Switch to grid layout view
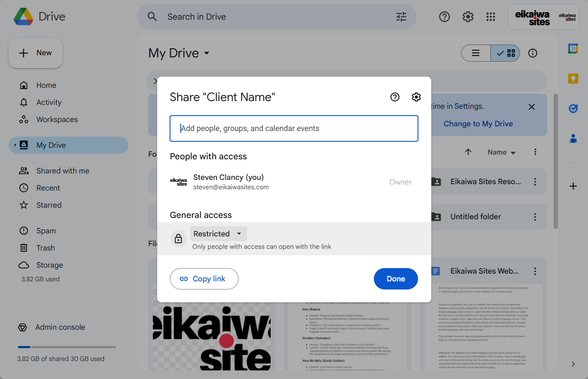588x379 pixels. coord(505,53)
